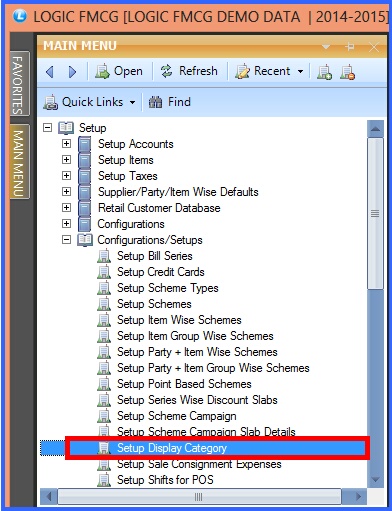
Task: Select Setup Items tree item
Action: (x=126, y=160)
